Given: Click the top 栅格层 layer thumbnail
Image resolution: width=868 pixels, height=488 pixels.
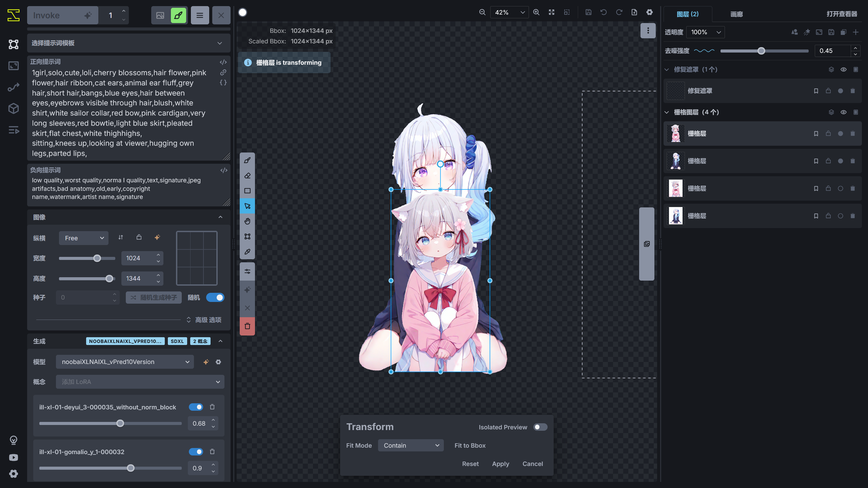Looking at the screenshot, I should click(675, 133).
